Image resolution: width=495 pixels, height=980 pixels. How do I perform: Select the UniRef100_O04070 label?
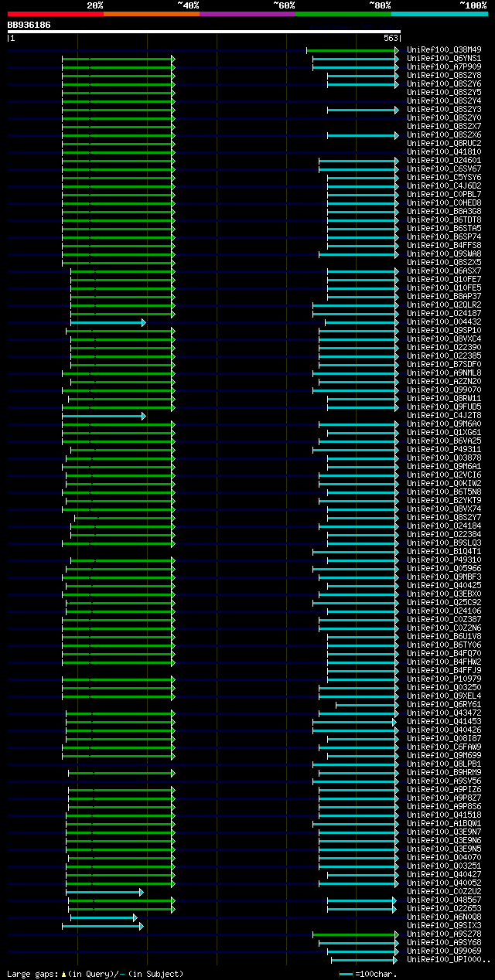(445, 858)
